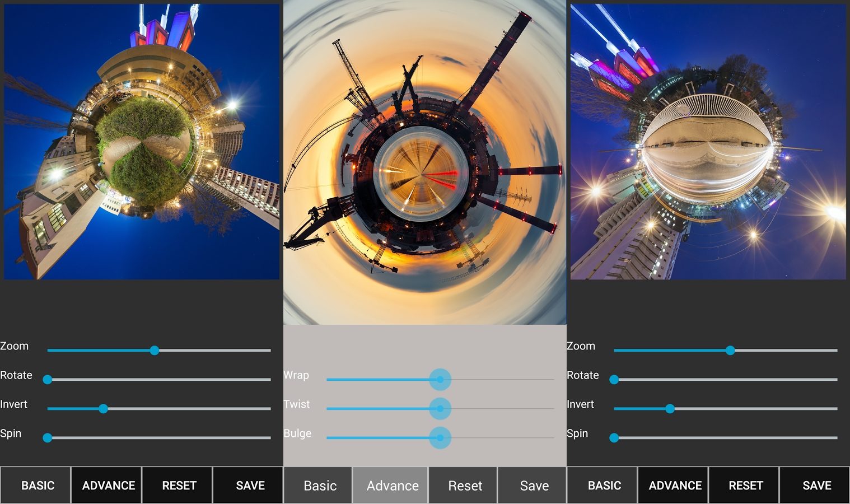Click the Spin slider handle in right panel
The image size is (850, 504).
coord(614,438)
